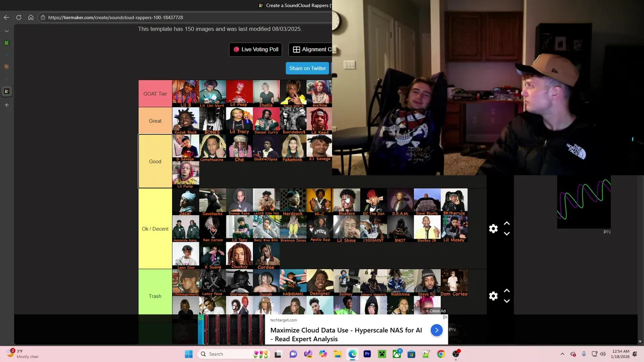Image resolution: width=644 pixels, height=362 pixels.
Task: Select the Lil B image in GOAT Tier
Action: coord(186,94)
